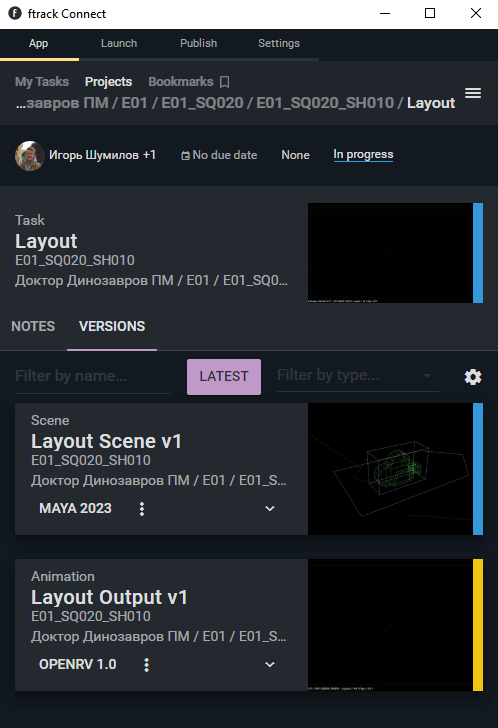Viewport: 498px width, 728px height.
Task: Click the ftrack Connect logo icon
Action: click(15, 13)
